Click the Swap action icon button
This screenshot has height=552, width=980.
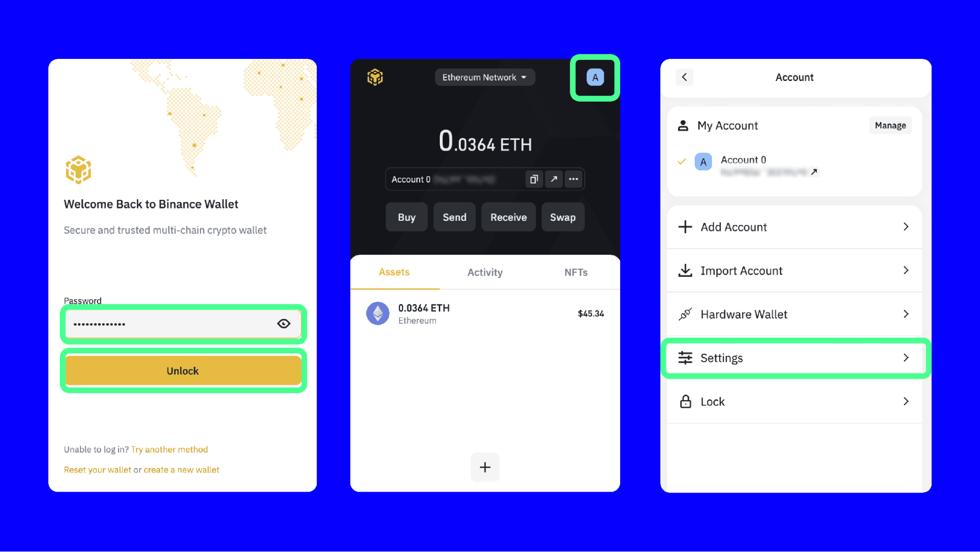[x=562, y=217]
